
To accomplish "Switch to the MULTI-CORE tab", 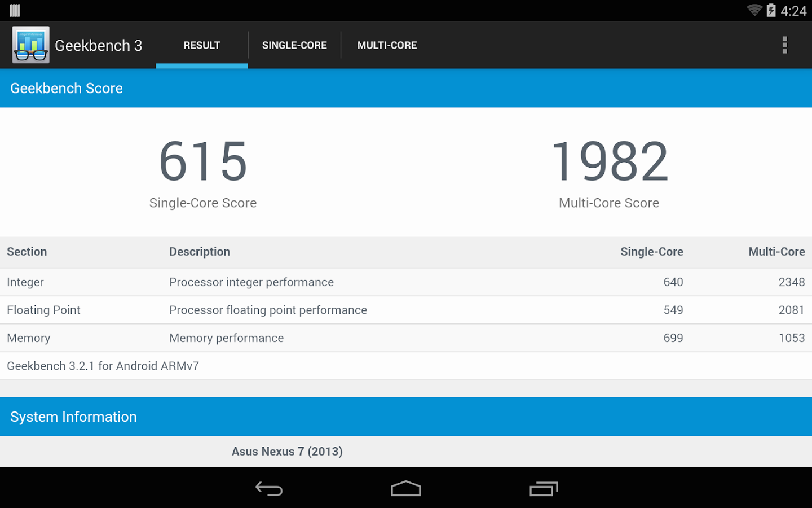I will point(387,45).
